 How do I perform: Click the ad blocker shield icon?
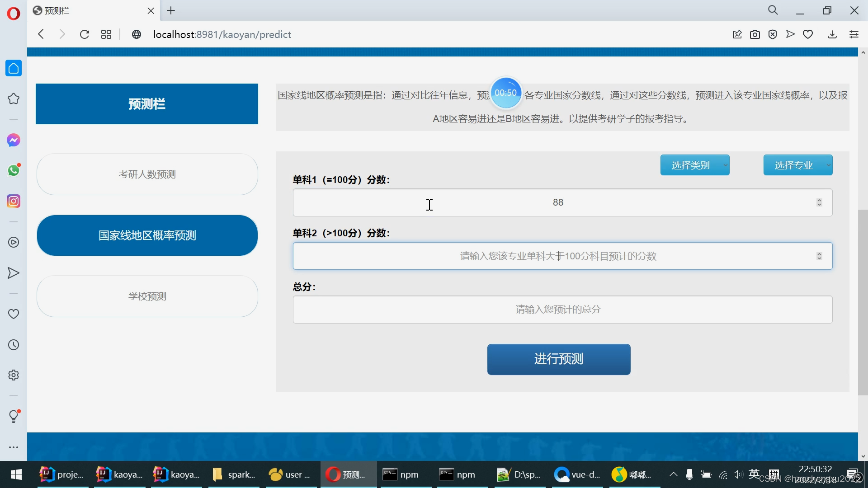pos(773,34)
